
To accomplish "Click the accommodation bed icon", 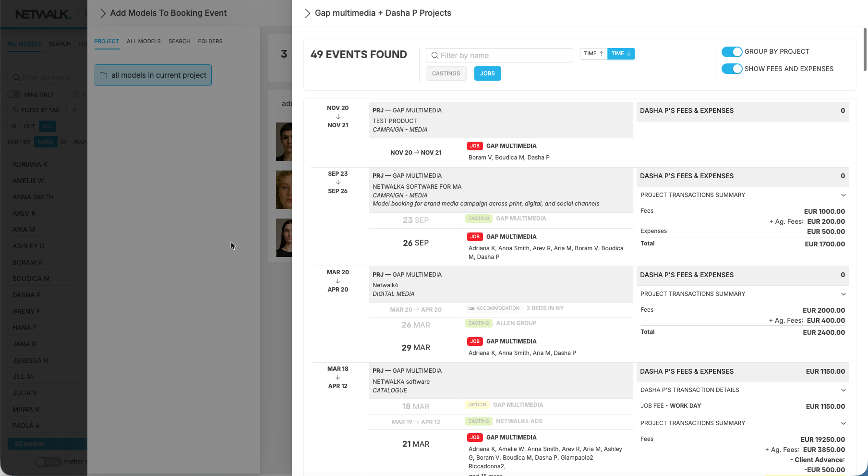I will coord(471,308).
